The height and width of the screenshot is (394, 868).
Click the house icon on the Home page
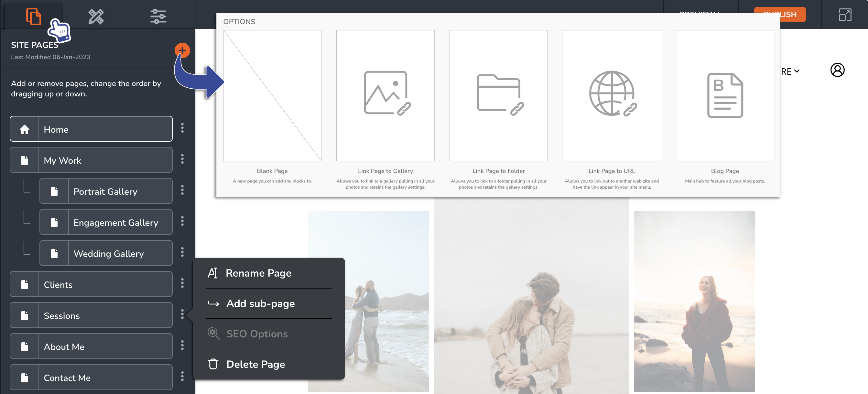point(24,129)
